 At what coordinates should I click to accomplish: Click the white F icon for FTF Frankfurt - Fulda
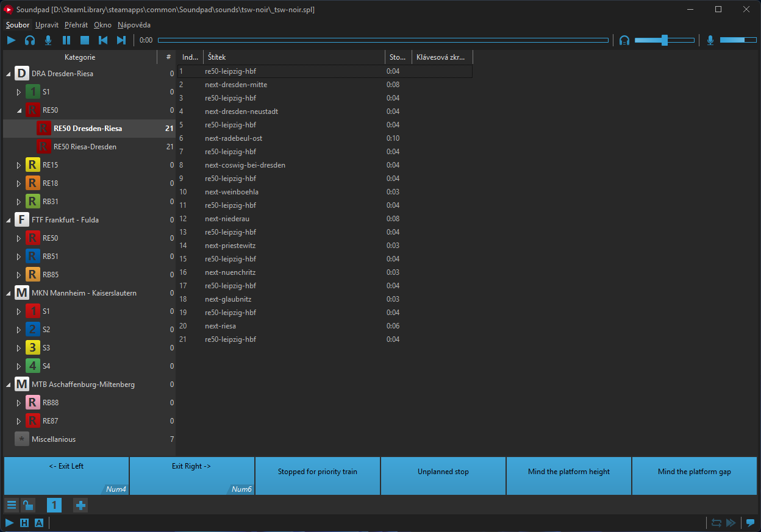tap(21, 220)
